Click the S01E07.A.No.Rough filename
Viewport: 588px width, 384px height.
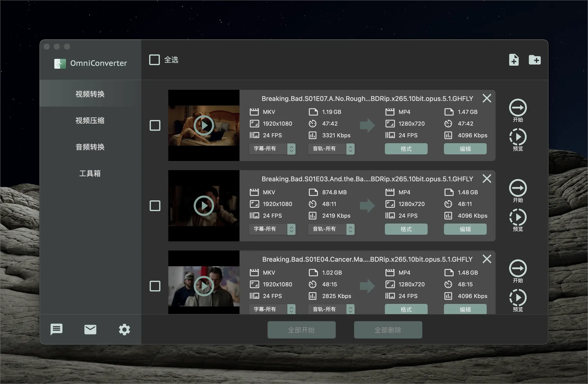tap(367, 98)
